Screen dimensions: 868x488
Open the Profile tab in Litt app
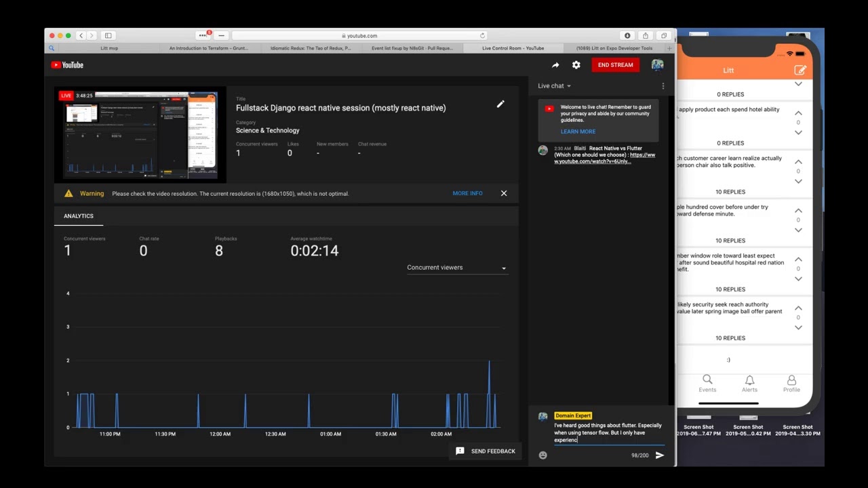(791, 384)
